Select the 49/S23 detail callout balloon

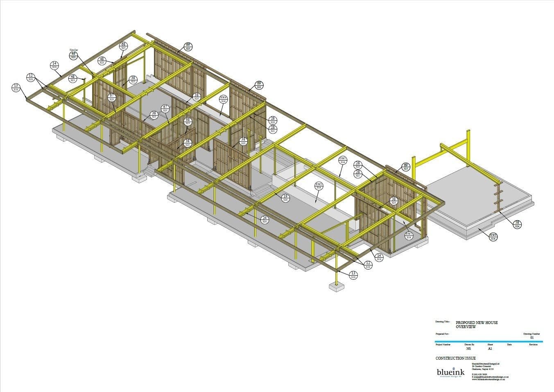click(73, 54)
